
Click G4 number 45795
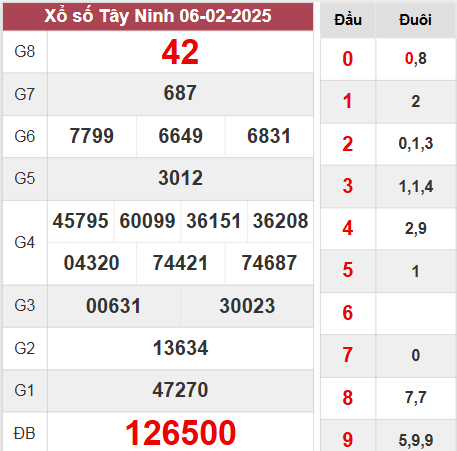81,221
